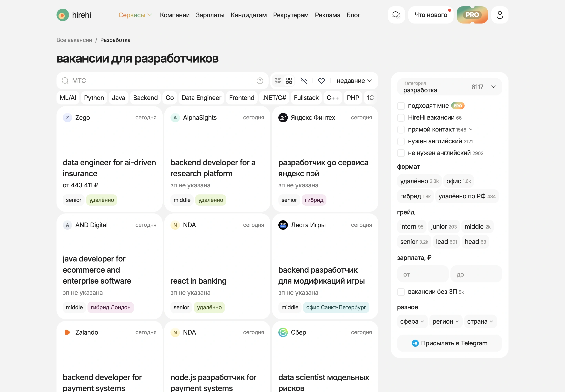The width and height of the screenshot is (565, 392).
Task: Go to Блог menu item
Action: [x=353, y=15]
